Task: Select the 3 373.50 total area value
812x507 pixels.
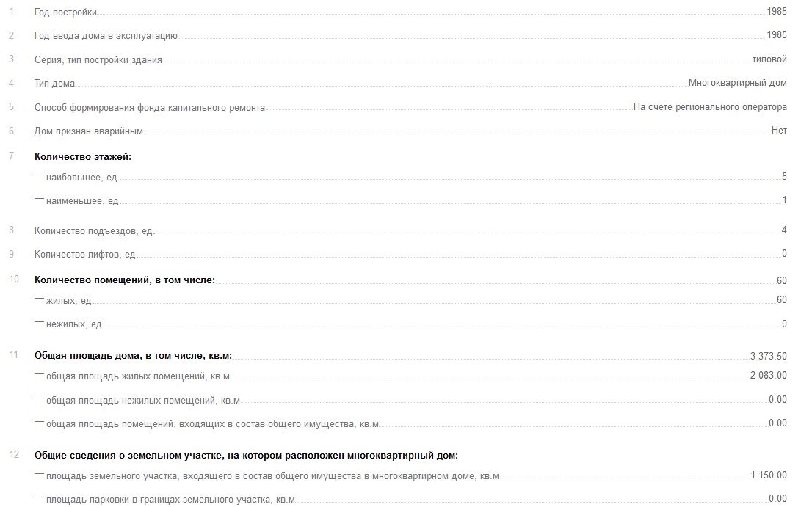Action: pos(769,357)
